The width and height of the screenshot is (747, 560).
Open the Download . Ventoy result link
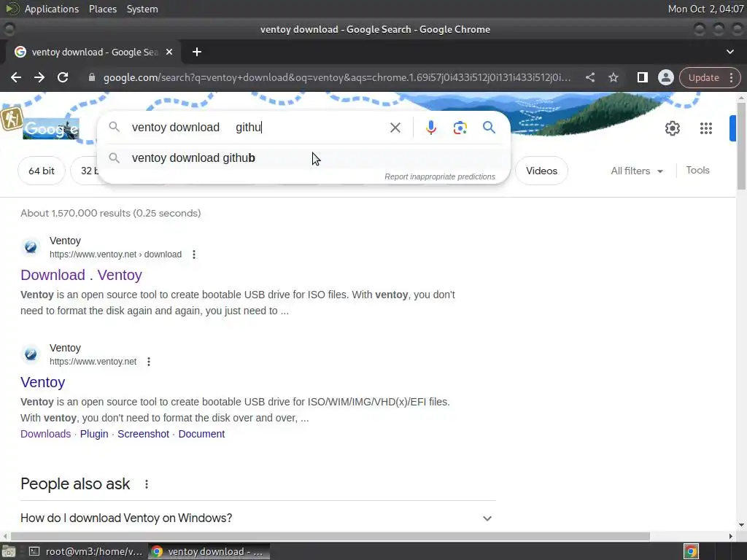pos(81,275)
